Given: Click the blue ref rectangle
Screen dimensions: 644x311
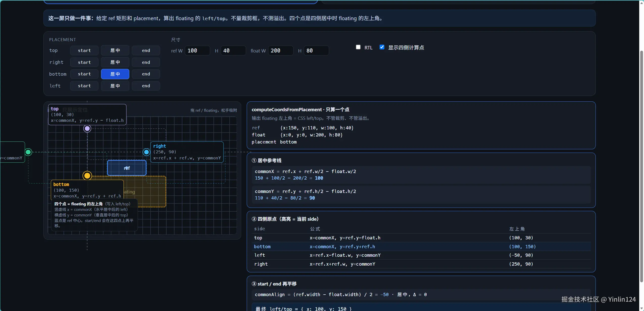Looking at the screenshot, I should coord(127,168).
